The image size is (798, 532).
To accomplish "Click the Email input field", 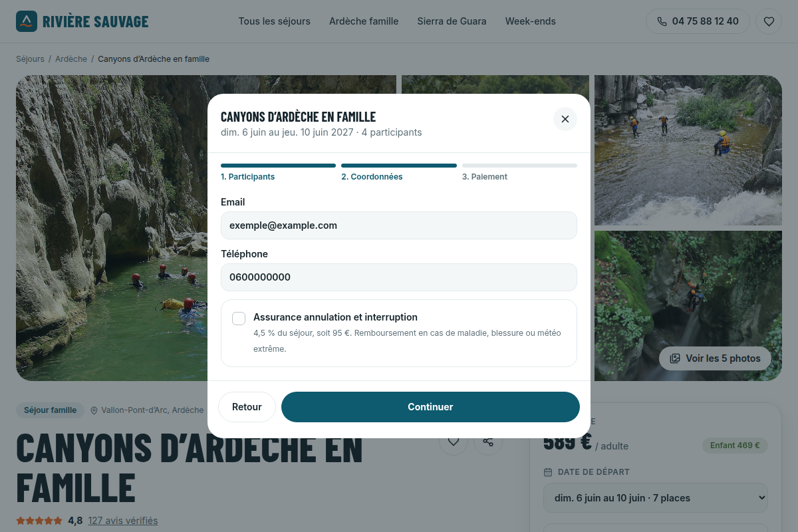I will [x=399, y=225].
